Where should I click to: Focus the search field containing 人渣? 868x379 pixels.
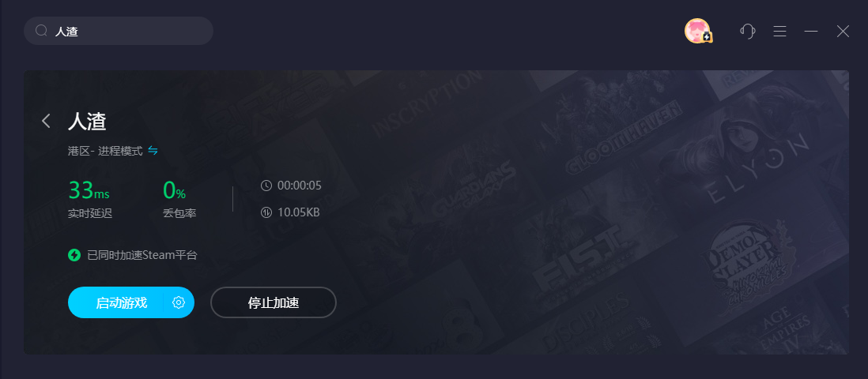click(x=119, y=31)
